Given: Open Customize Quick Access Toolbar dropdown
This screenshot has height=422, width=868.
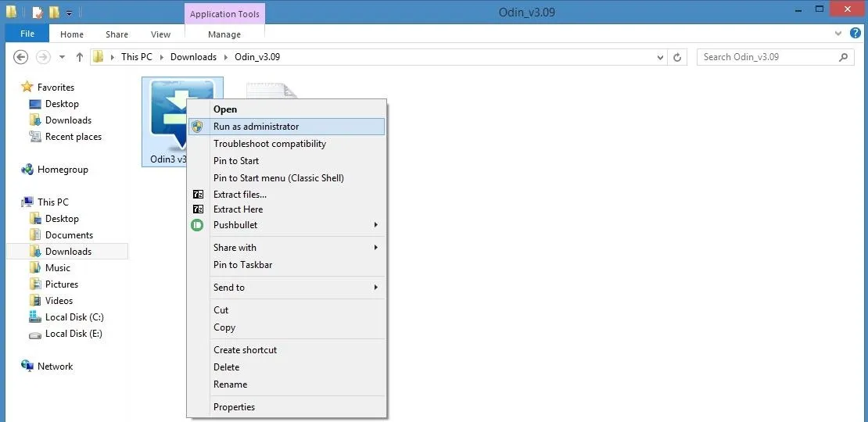Looking at the screenshot, I should point(69,13).
